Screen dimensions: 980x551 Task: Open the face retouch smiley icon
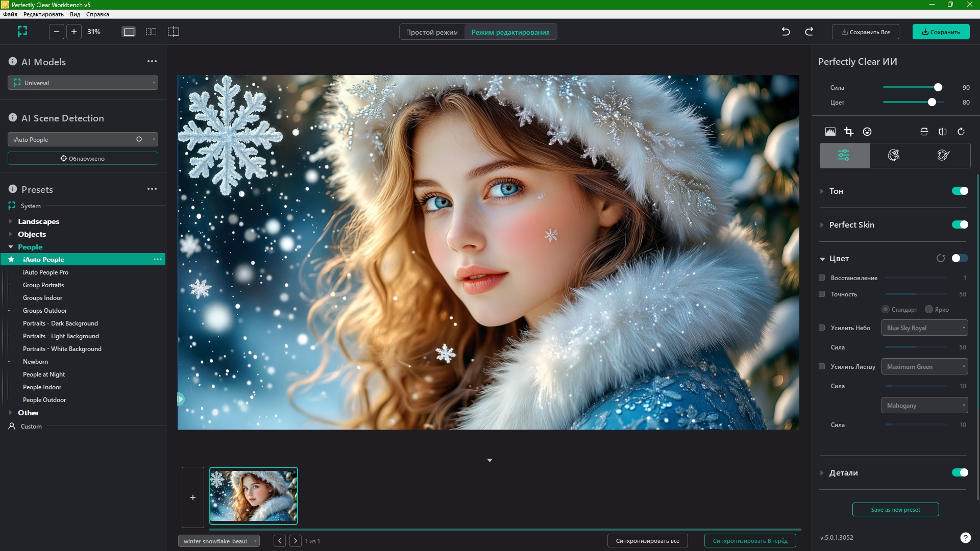867,132
